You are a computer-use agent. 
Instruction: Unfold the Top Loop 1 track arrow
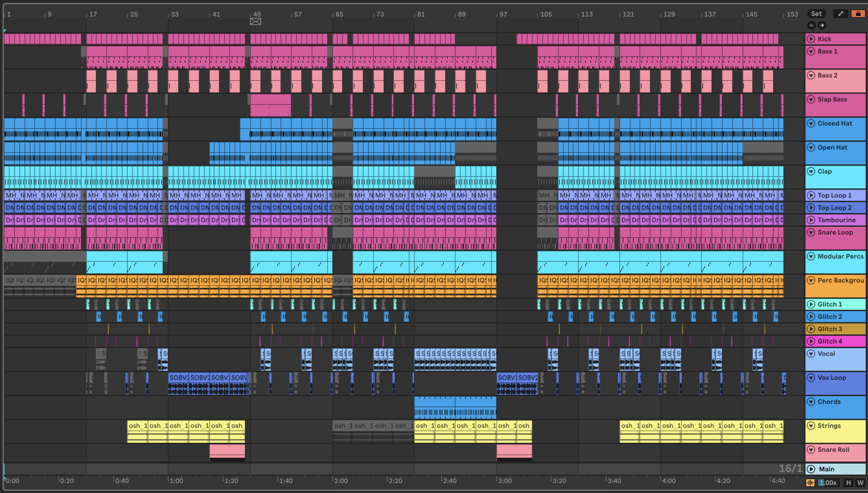click(811, 195)
